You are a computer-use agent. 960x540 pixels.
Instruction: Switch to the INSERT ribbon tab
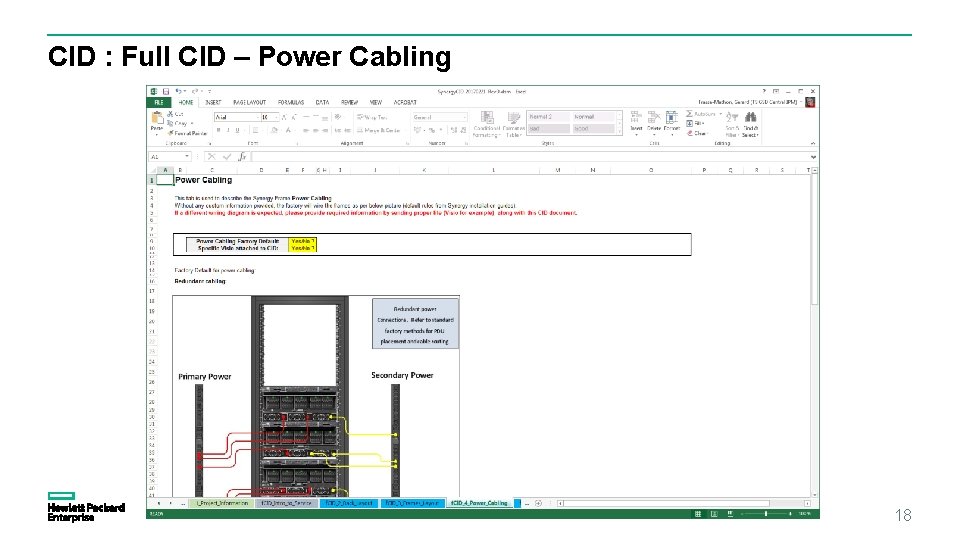pyautogui.click(x=213, y=102)
